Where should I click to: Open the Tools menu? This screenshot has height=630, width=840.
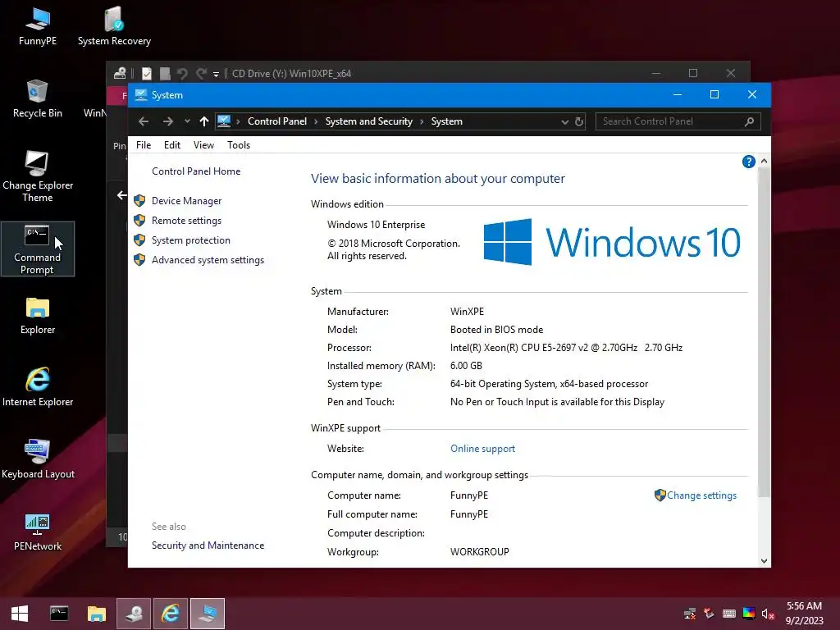click(239, 145)
